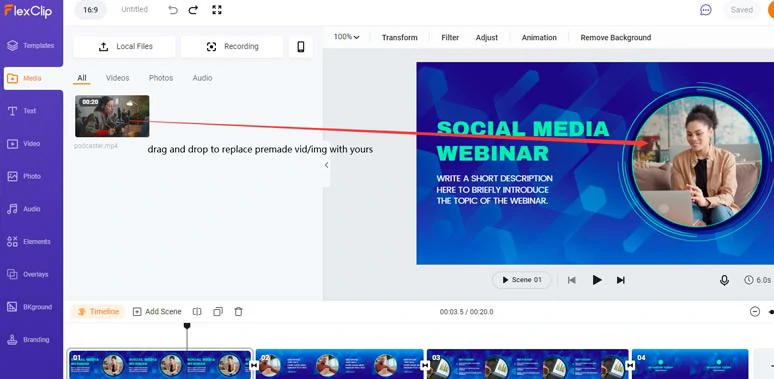Click the Saved status button
Image resolution: width=774 pixels, height=379 pixels.
coord(741,10)
